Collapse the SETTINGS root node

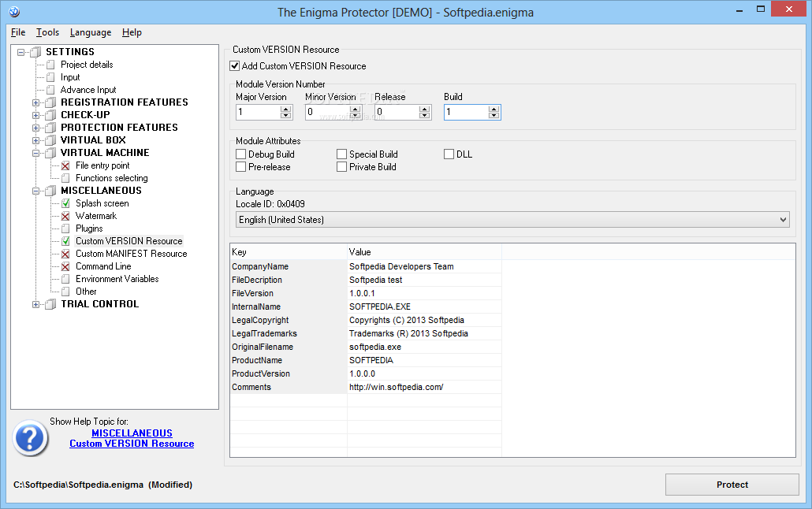(x=20, y=52)
